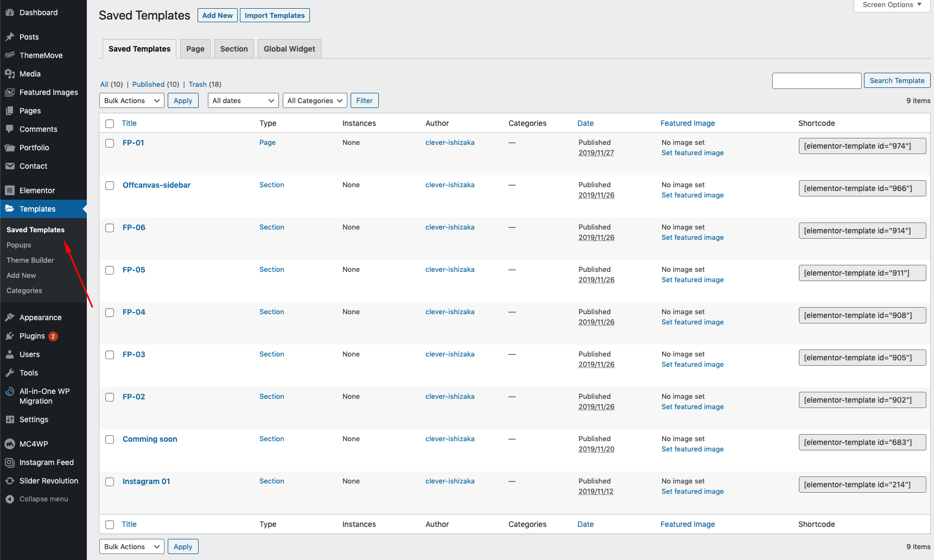Click the Posts pushpin icon
The image size is (934, 560).
point(10,37)
